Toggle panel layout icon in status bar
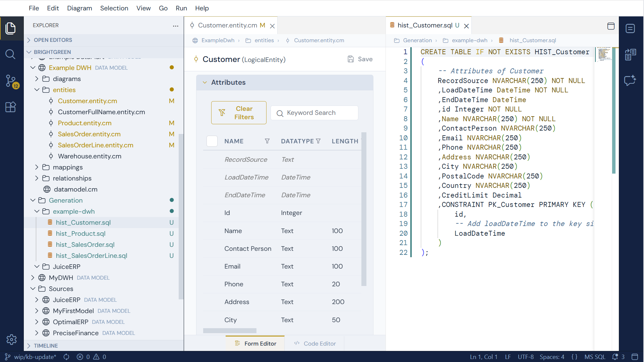The width and height of the screenshot is (644, 362). (635, 357)
